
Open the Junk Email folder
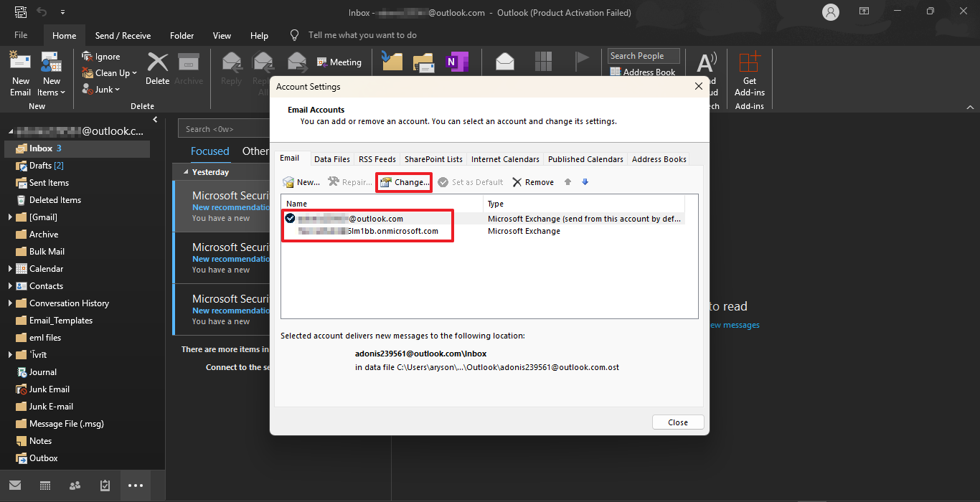77,389
